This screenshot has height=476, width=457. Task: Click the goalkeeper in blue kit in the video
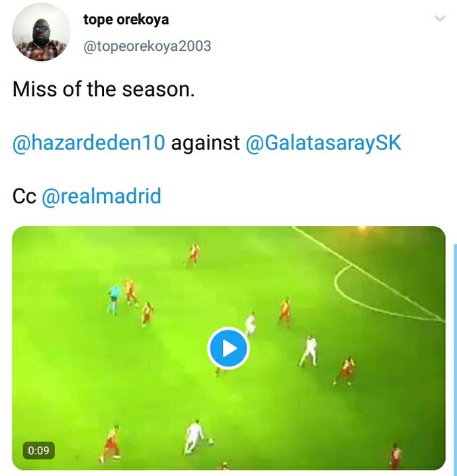(x=114, y=298)
